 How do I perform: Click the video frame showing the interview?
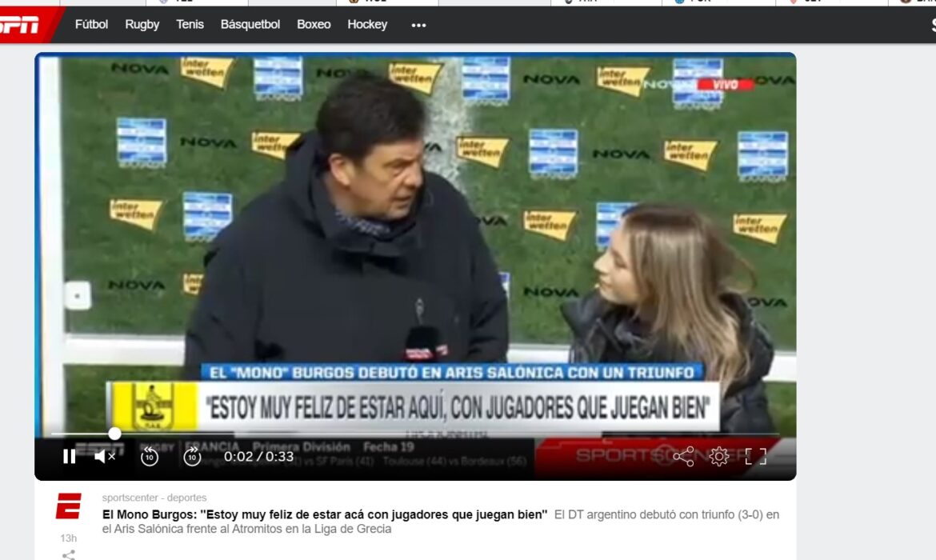point(414,240)
